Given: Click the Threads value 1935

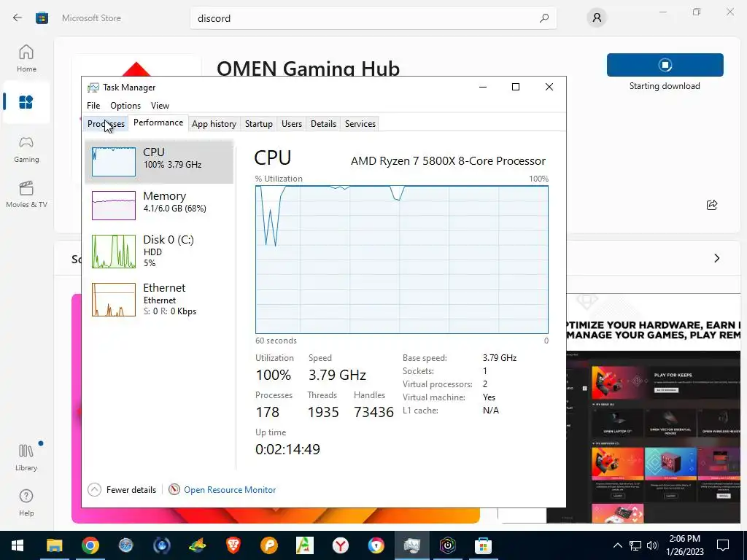Looking at the screenshot, I should 323,412.
